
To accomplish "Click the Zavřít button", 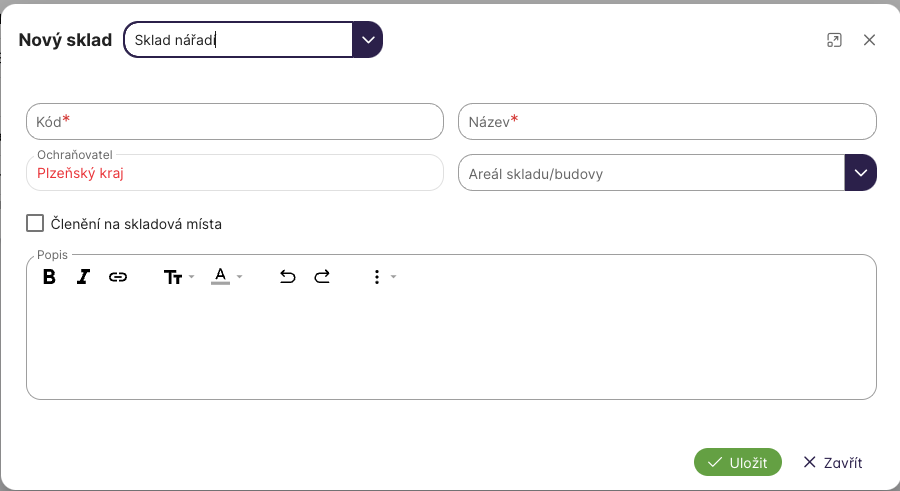I will pyautogui.click(x=832, y=462).
